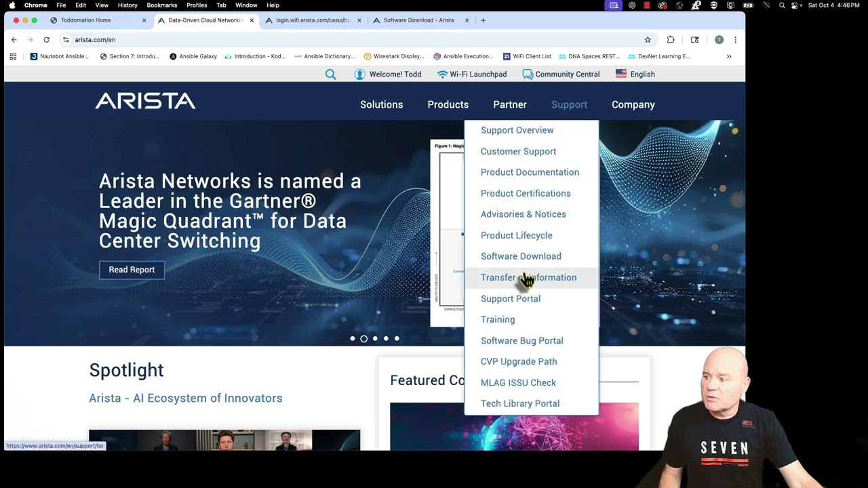868x488 pixels.
Task: Expand hidden bookmarks with the chevron
Action: (729, 56)
